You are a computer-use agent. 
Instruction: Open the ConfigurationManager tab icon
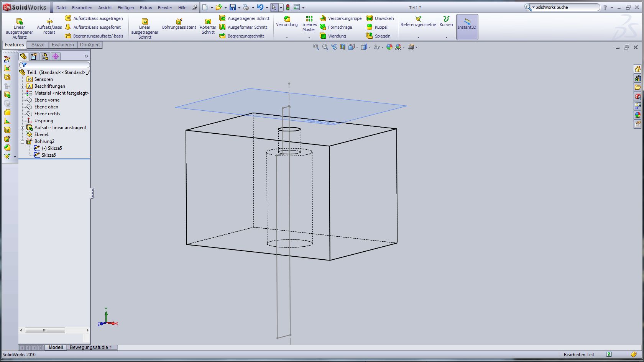point(45,56)
